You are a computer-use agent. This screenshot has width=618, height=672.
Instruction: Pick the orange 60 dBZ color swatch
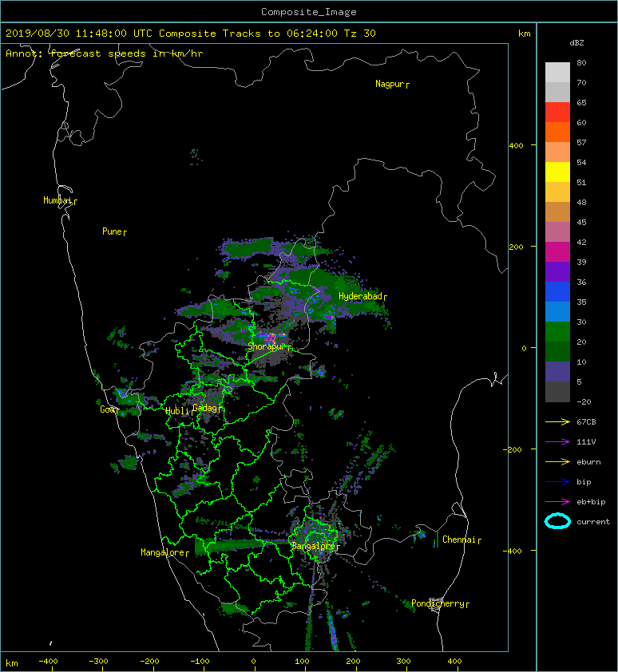coord(557,132)
